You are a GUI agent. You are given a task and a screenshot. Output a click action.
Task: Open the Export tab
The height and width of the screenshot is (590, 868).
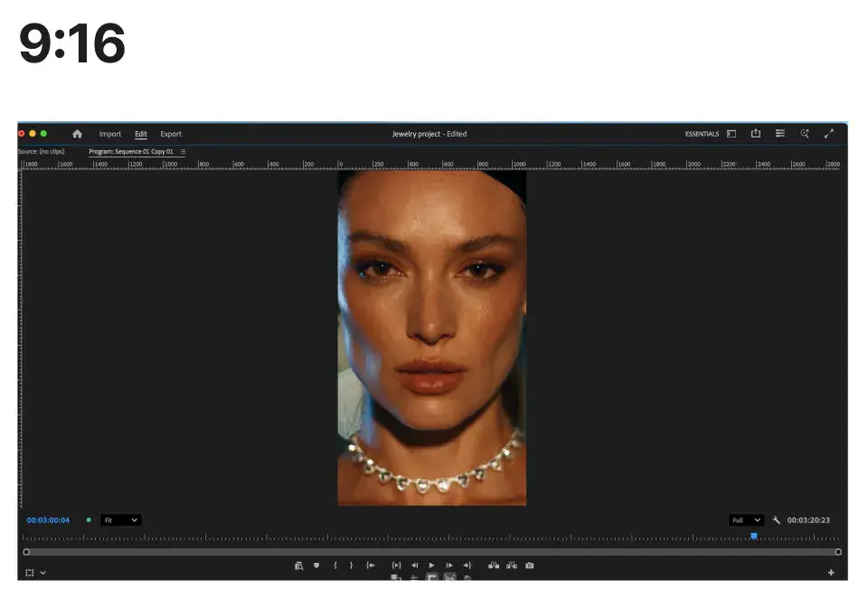click(x=171, y=134)
